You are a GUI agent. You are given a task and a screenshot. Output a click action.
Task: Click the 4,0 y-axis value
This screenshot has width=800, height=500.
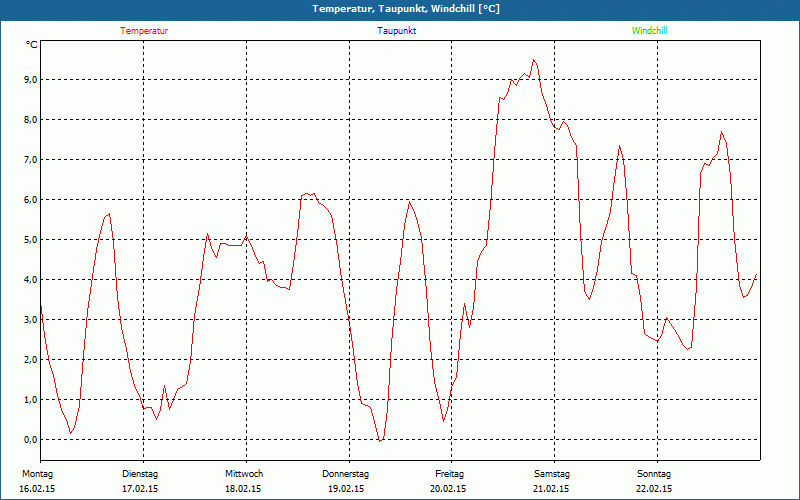click(32, 280)
